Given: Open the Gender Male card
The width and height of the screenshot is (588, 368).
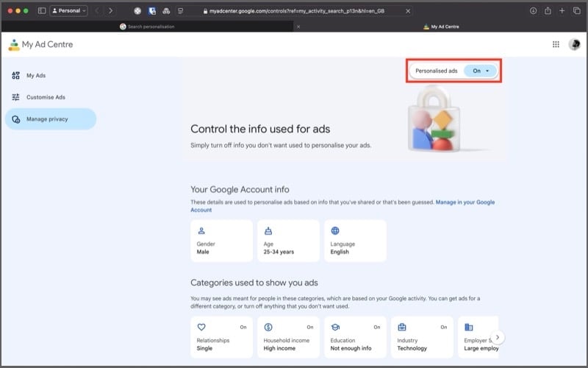Looking at the screenshot, I should tap(222, 241).
